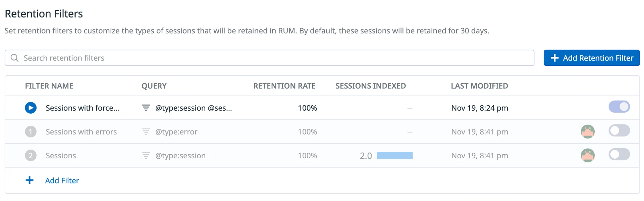Click the user avatar in Sessions with errors row

coord(588,131)
